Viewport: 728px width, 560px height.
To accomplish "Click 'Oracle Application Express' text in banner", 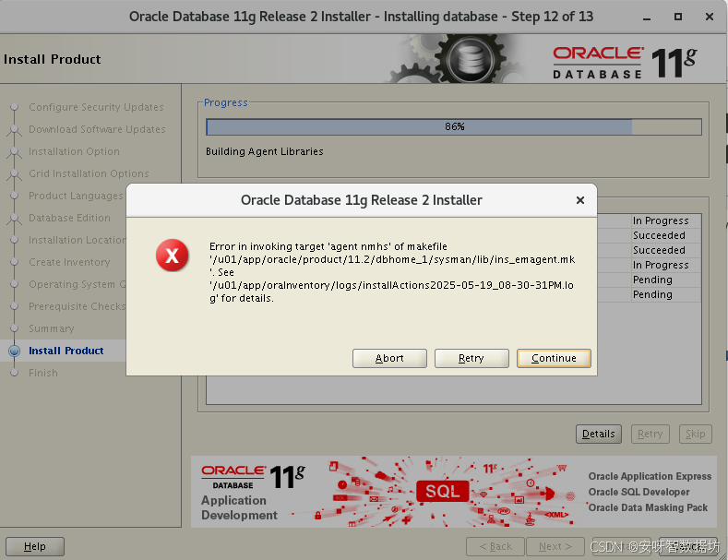I will tap(650, 476).
